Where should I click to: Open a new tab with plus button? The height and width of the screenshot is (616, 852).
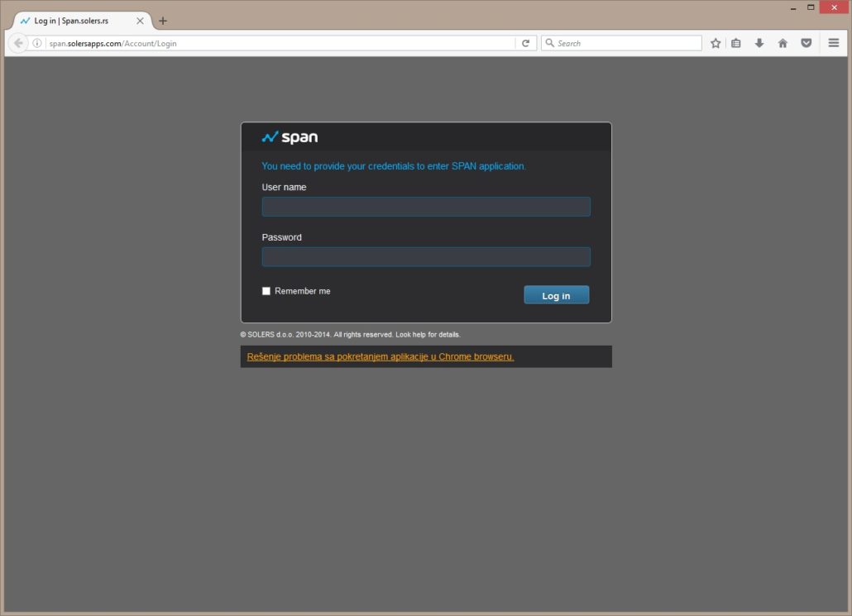pos(162,21)
